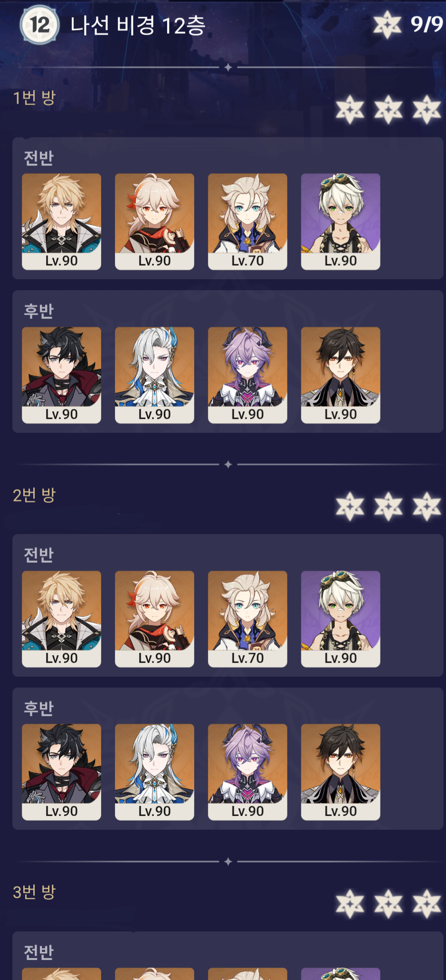Viewport: 446px width, 980px height.
Task: Tap last star of 3번 방 rating
Action: pyautogui.click(x=427, y=903)
